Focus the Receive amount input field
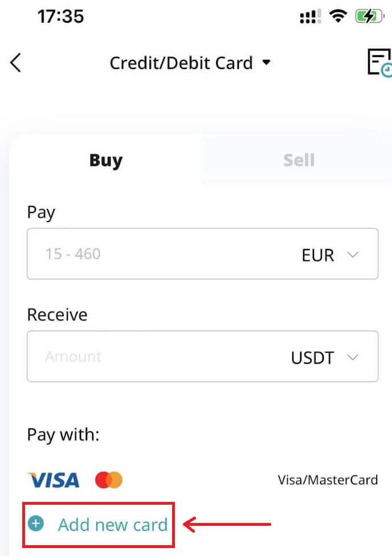The height and width of the screenshot is (556, 392). tap(154, 357)
